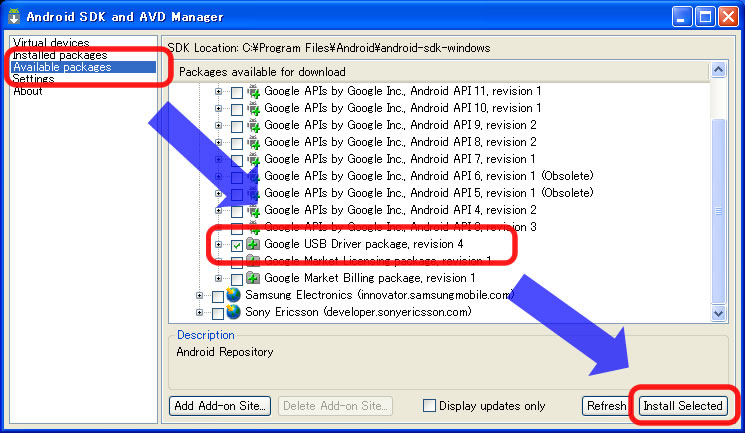Check the Samsung Electronics checkbox
This screenshot has height=433, width=745.
(x=218, y=297)
